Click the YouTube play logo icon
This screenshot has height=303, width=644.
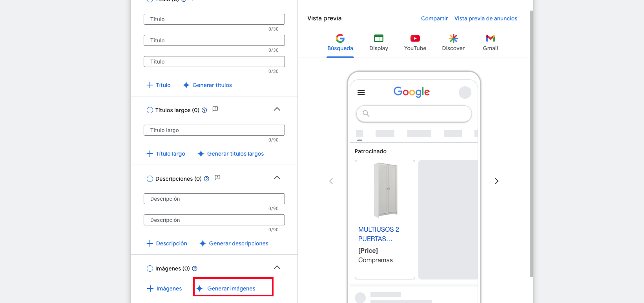click(415, 38)
